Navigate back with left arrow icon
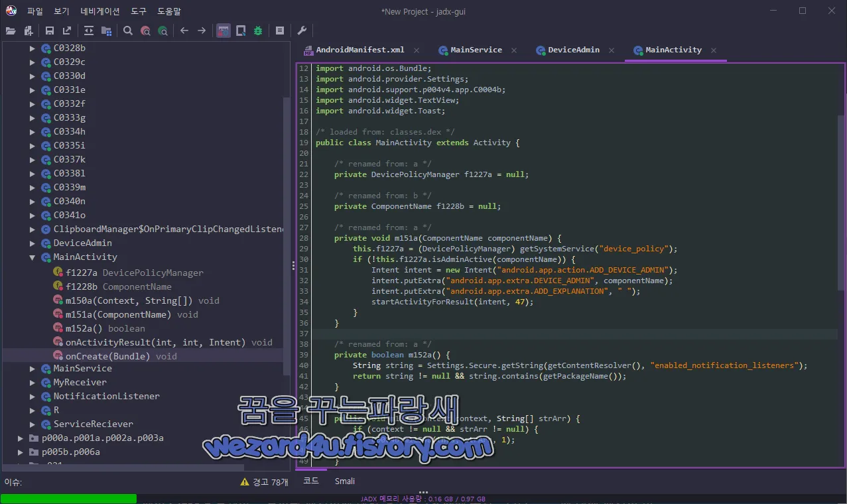Screen dimensions: 847x504 pyautogui.click(x=184, y=31)
